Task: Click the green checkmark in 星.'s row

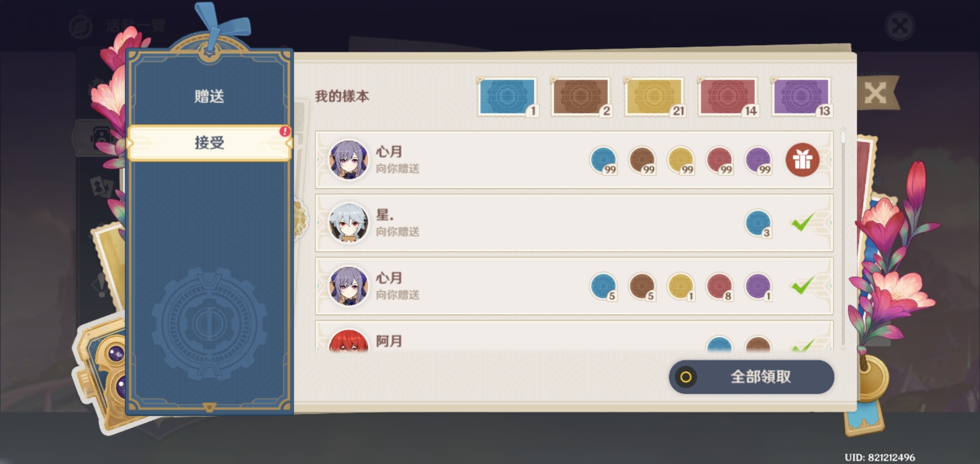Action: pos(802,222)
